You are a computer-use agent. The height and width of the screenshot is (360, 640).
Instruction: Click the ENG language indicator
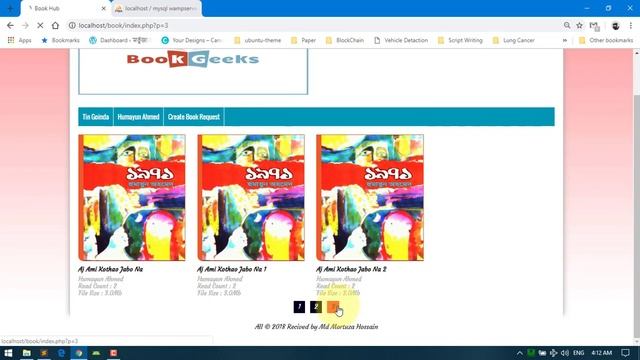pos(578,353)
